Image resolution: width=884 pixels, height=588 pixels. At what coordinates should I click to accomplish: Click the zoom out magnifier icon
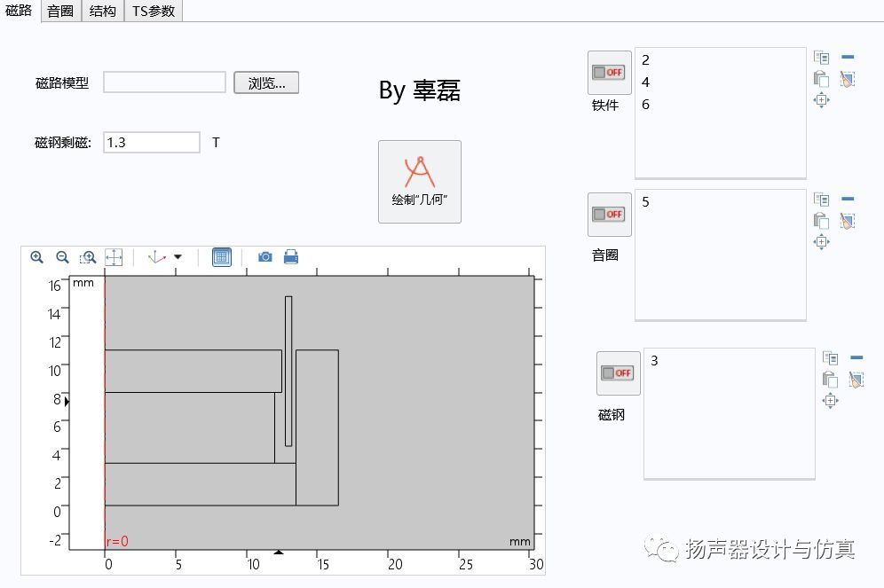[x=62, y=257]
